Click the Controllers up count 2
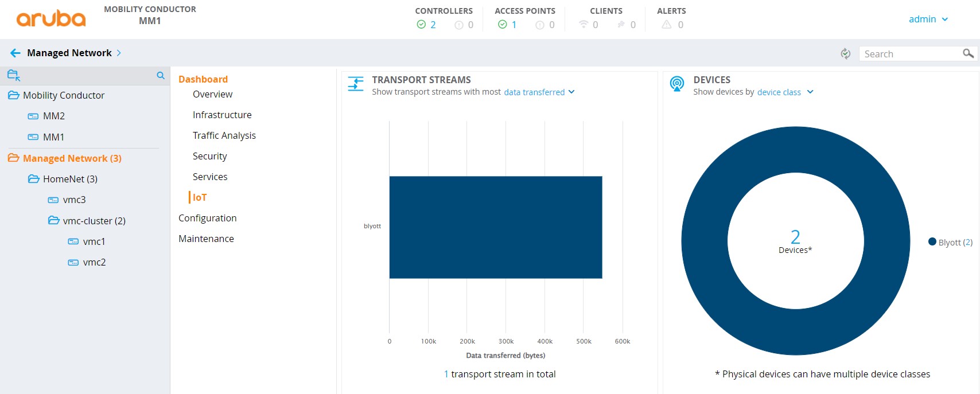Screen dimensions: 980x394 433,25
